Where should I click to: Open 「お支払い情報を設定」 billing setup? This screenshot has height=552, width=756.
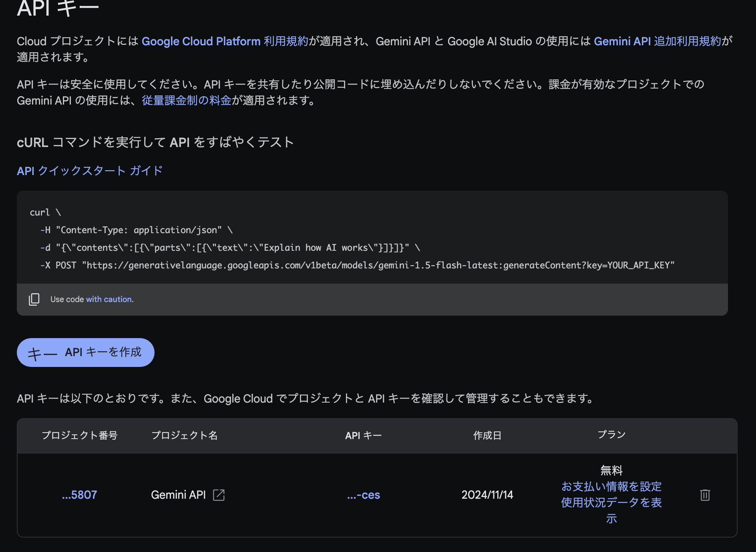[x=611, y=487]
